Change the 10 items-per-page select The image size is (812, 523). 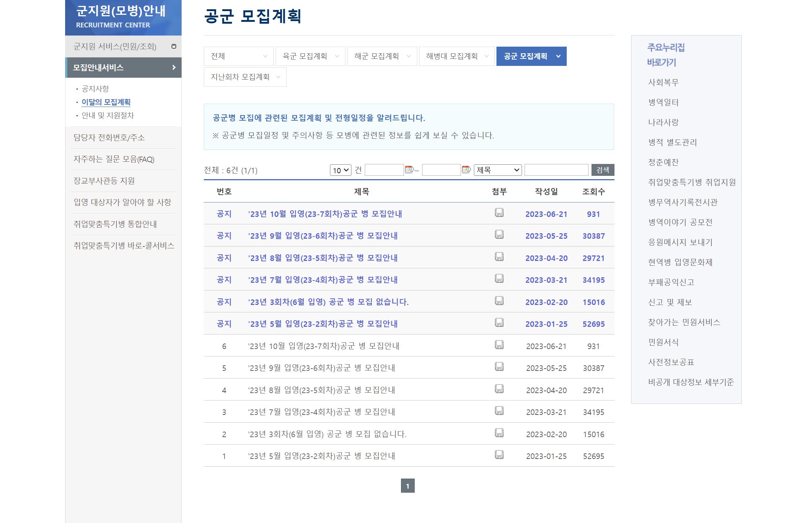[341, 170]
